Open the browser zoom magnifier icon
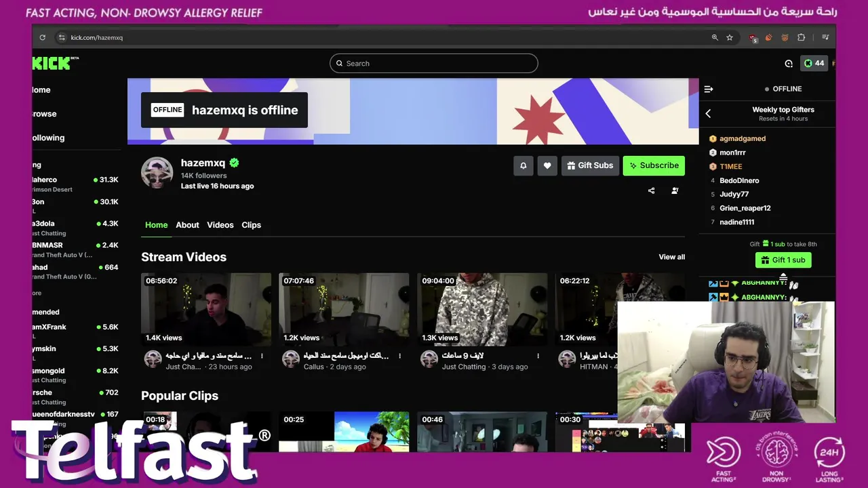868x488 pixels. (715, 37)
